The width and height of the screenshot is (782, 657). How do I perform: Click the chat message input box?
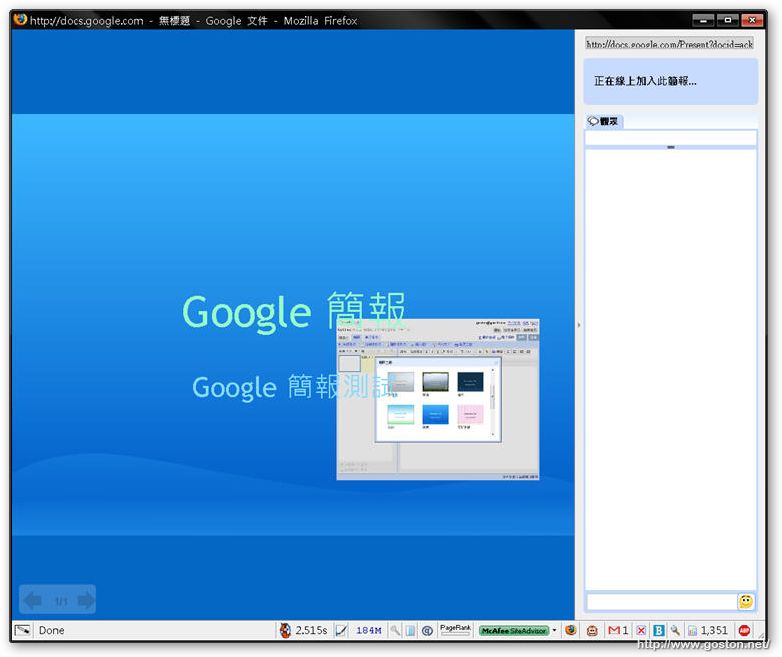coord(662,602)
